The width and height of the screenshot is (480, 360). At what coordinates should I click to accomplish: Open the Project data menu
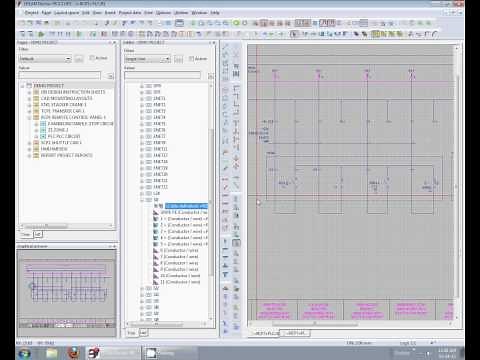(x=130, y=13)
